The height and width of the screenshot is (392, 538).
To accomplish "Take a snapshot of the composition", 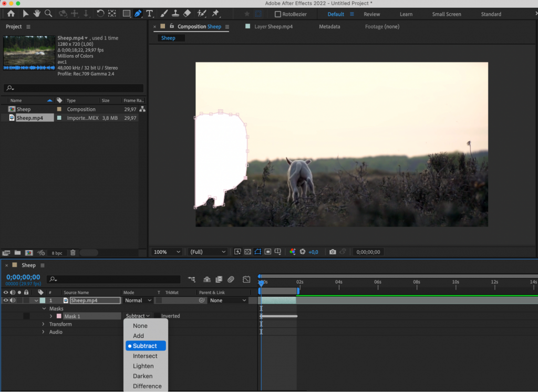I will click(333, 252).
